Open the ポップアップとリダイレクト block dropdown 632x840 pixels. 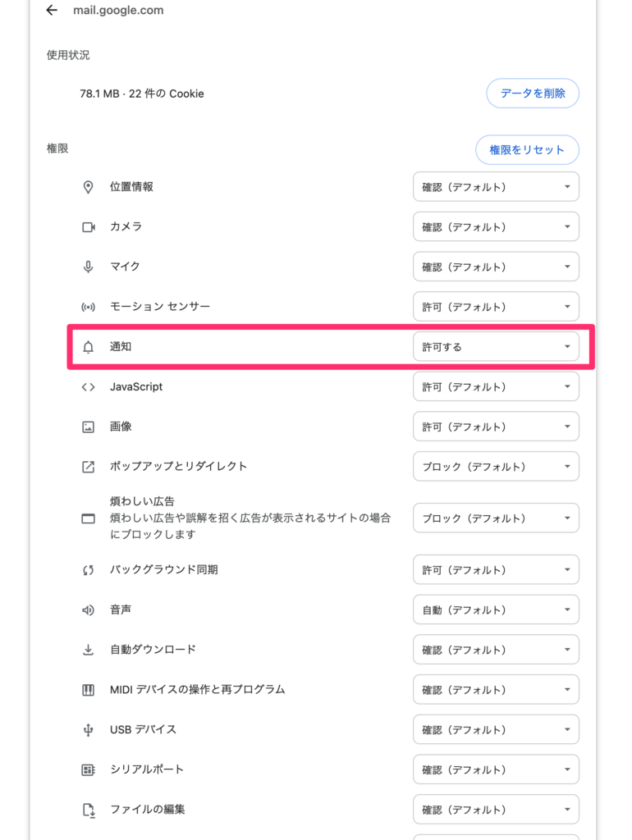[x=496, y=466]
